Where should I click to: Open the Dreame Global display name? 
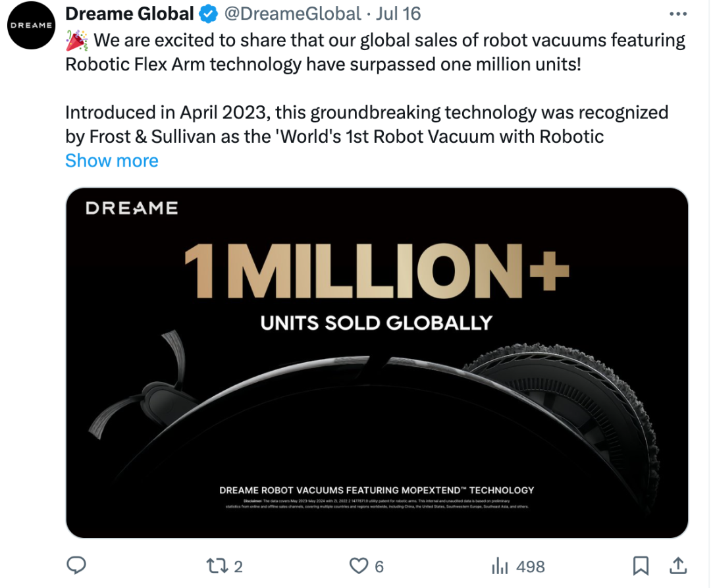(130, 14)
